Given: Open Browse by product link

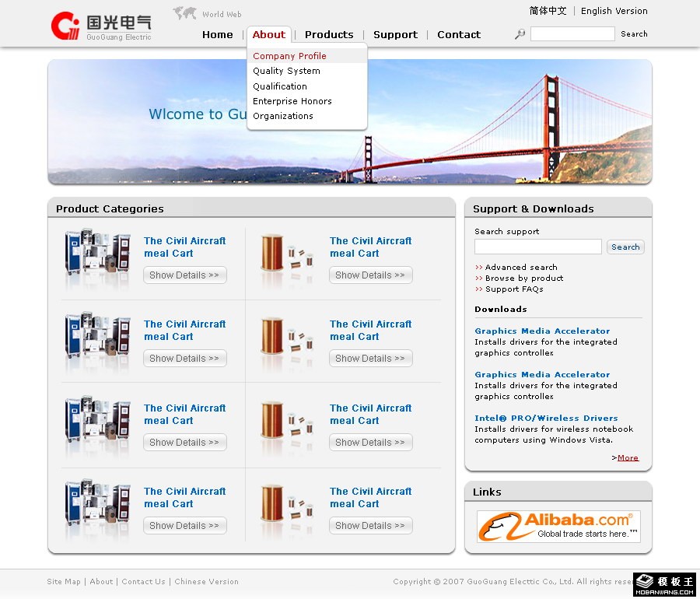Looking at the screenshot, I should pos(524,278).
